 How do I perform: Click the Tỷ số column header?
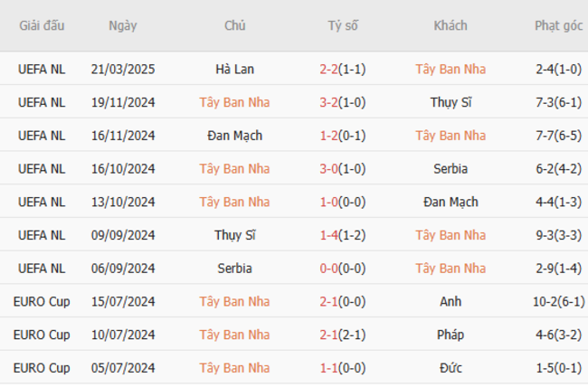343,25
